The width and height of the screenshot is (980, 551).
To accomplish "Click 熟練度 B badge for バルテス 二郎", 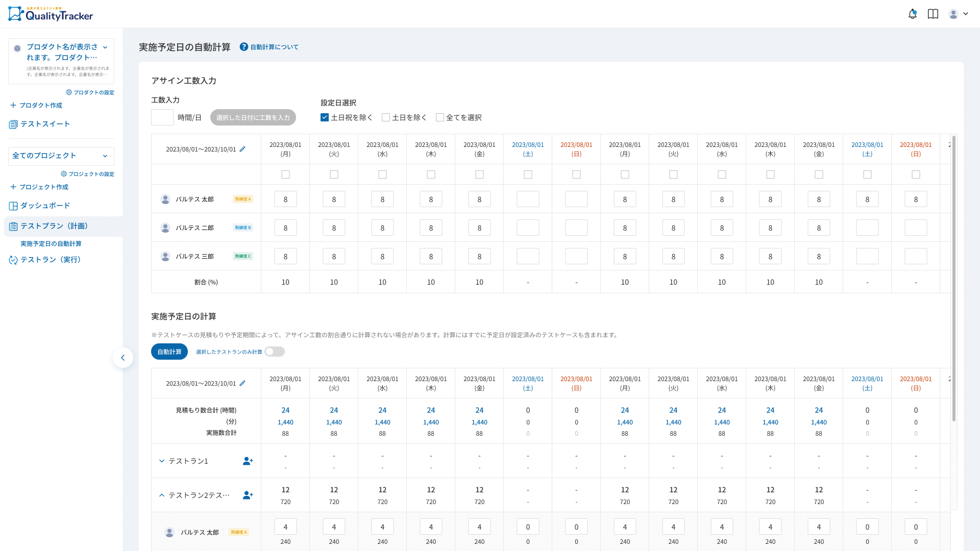I will click(x=243, y=228).
